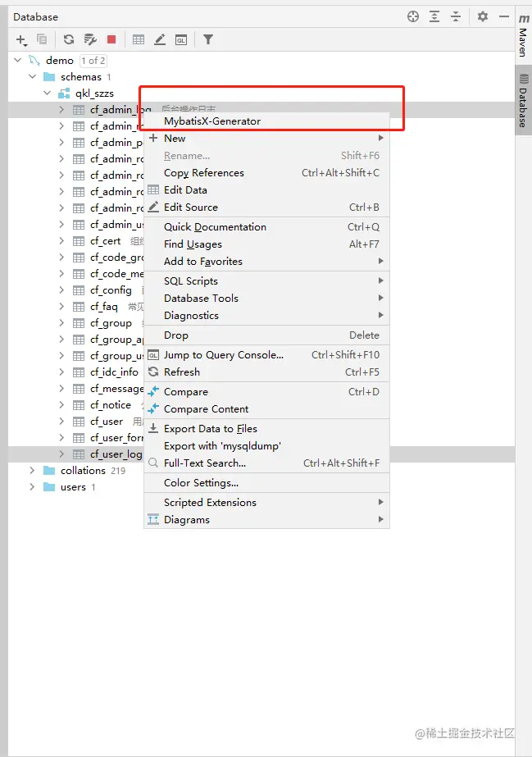Select MybatisX-Generator in context menu

tap(266, 121)
